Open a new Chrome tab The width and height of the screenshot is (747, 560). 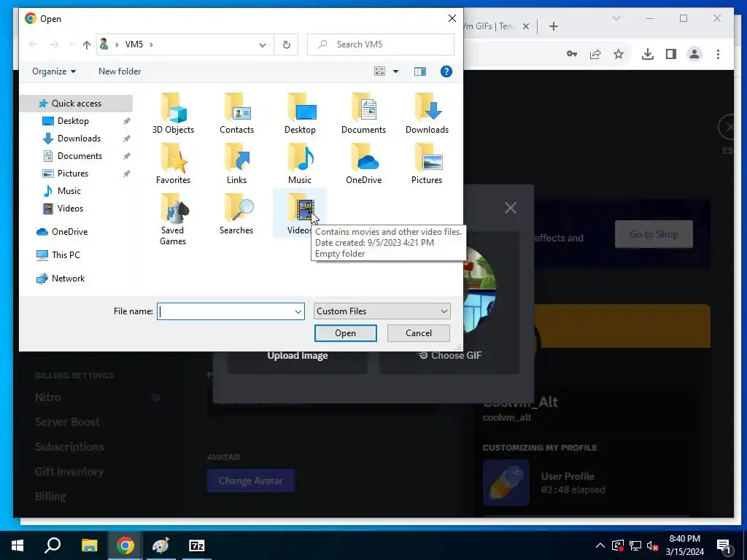point(553,27)
